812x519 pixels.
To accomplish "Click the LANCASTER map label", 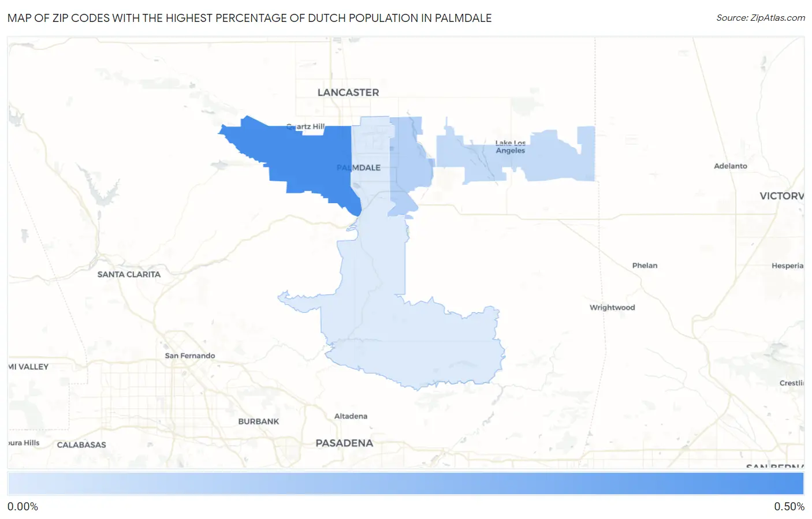I will pyautogui.click(x=348, y=92).
